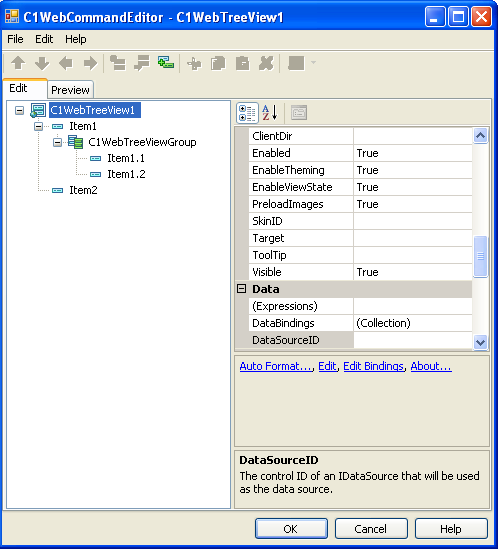The width and height of the screenshot is (498, 549).
Task: Select the C1WebTreeViewGroup label
Action: (142, 142)
